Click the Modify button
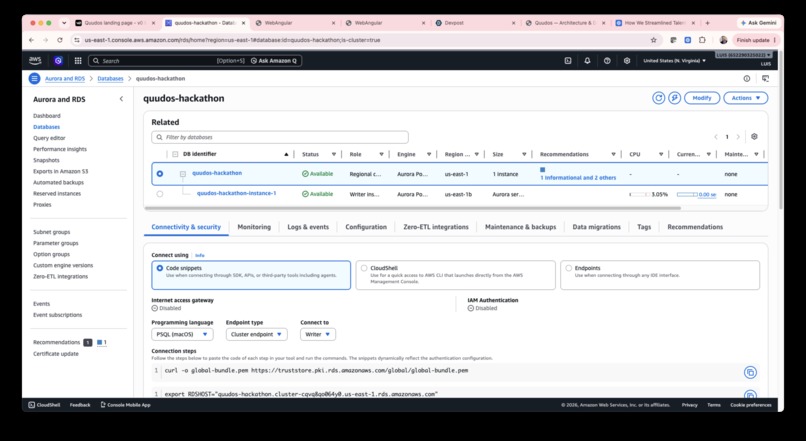Screen dimensions: 806x441 coord(702,98)
